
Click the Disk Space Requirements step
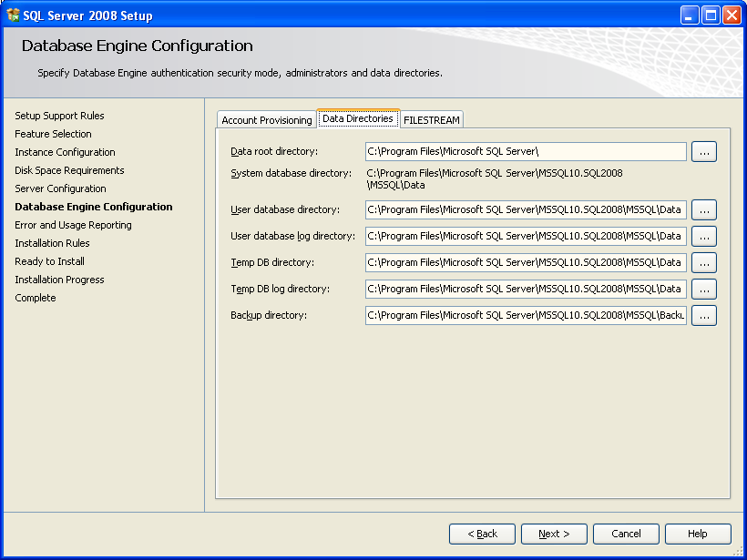[x=69, y=170]
